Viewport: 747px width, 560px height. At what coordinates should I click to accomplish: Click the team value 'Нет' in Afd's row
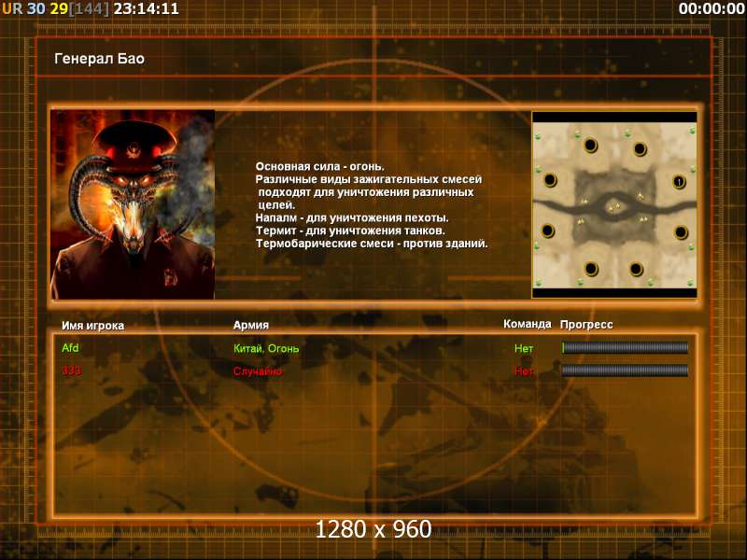[x=524, y=348]
